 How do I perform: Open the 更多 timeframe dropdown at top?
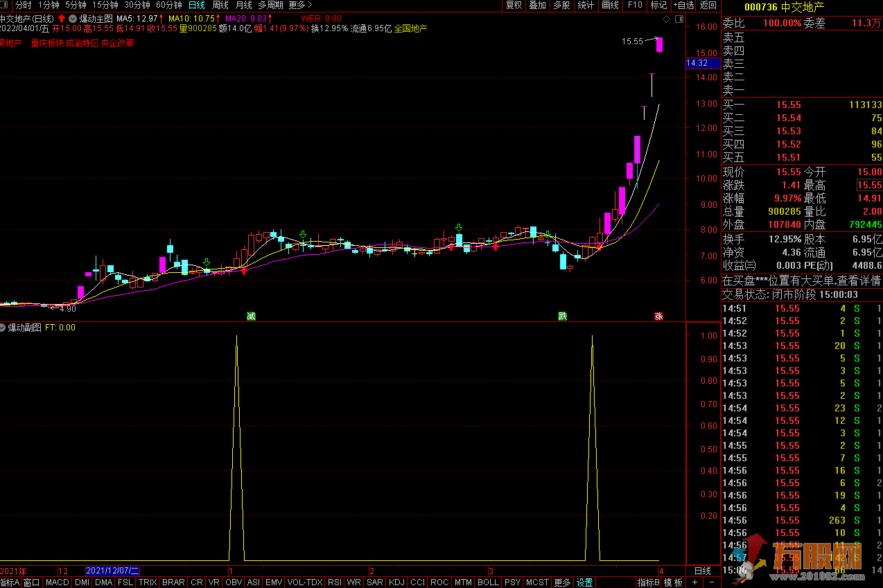(300, 5)
